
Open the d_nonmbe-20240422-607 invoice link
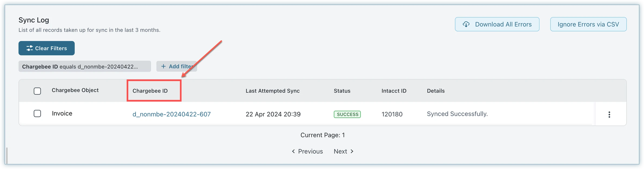[171, 114]
